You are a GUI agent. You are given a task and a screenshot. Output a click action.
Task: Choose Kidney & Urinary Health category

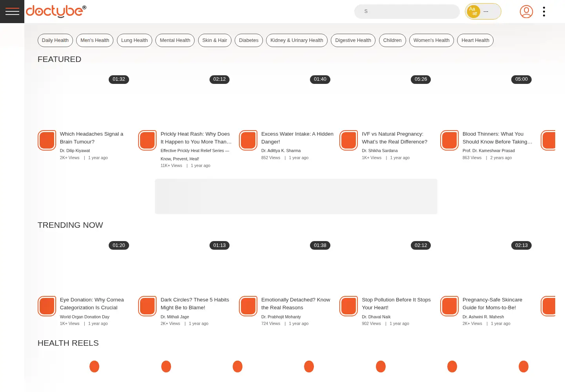pyautogui.click(x=297, y=40)
